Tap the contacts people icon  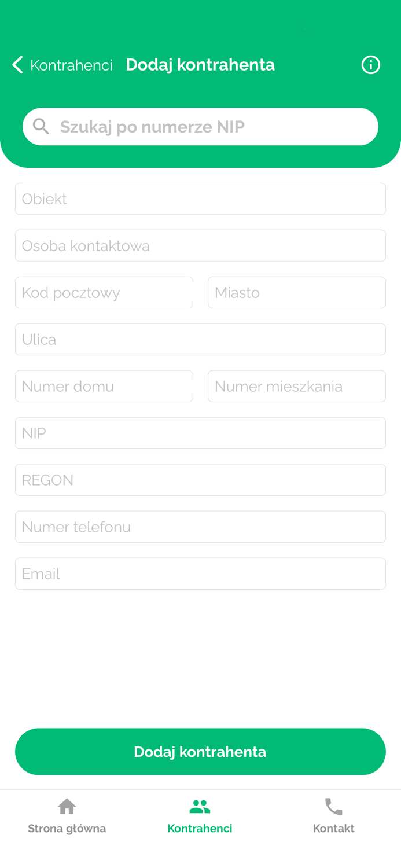200,804
